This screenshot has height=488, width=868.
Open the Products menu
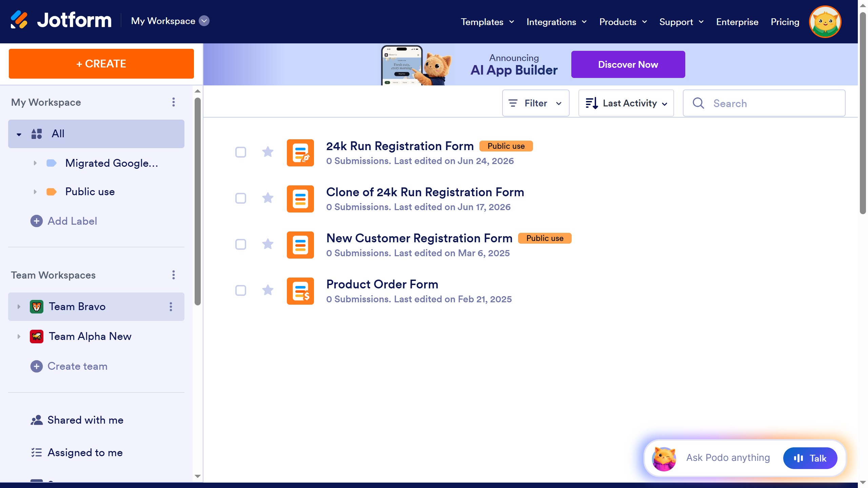tap(623, 22)
